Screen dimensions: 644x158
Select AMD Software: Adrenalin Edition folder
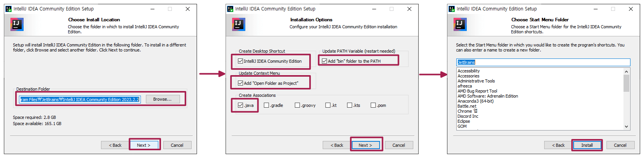click(x=488, y=96)
